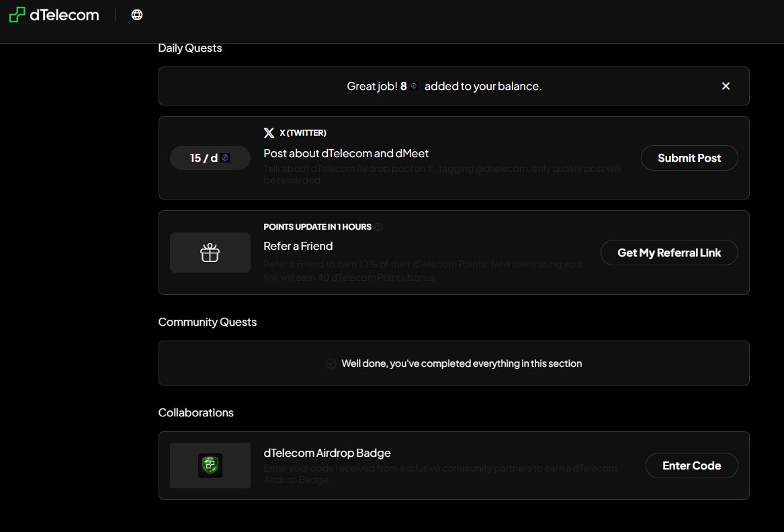
Task: Open Get My Referral Link
Action: tap(669, 253)
